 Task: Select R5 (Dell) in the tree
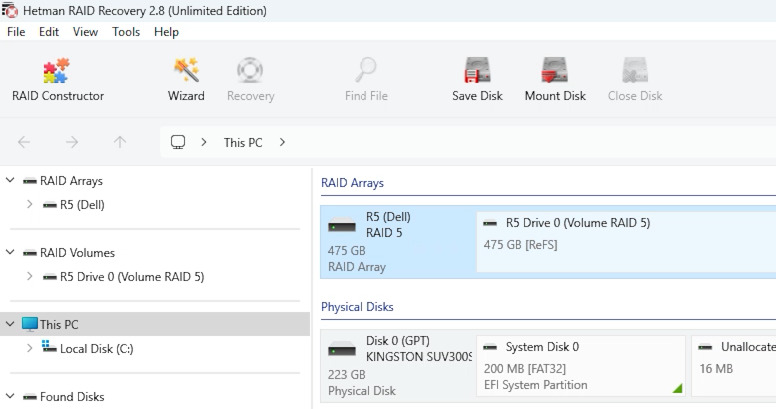(82, 205)
